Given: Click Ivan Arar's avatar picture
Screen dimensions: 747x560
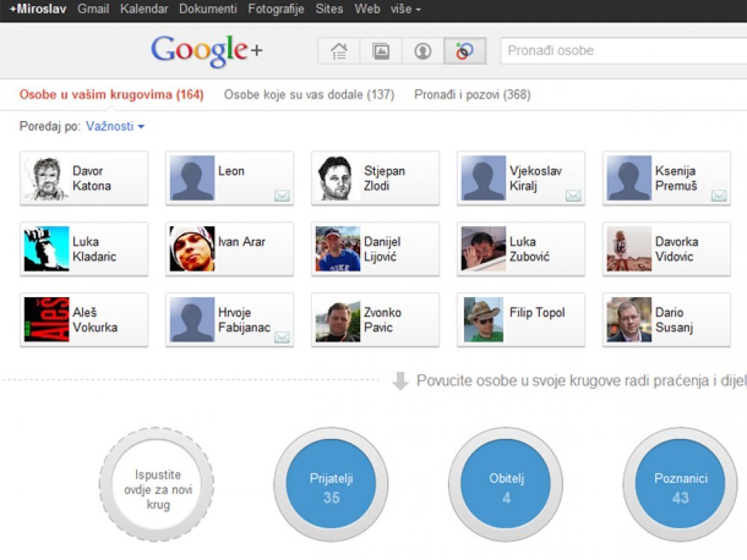Looking at the screenshot, I should (192, 249).
